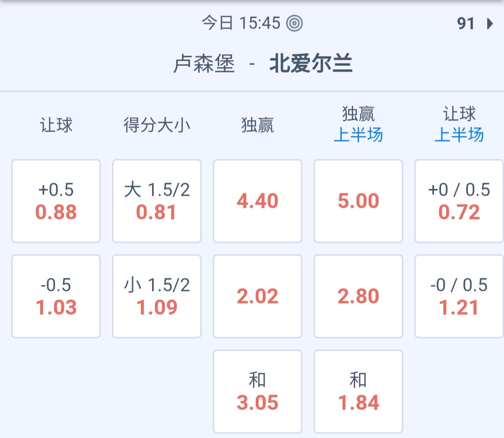The height and width of the screenshot is (438, 504).
Task: Choose full-time win odds 2.02
Action: (x=258, y=297)
